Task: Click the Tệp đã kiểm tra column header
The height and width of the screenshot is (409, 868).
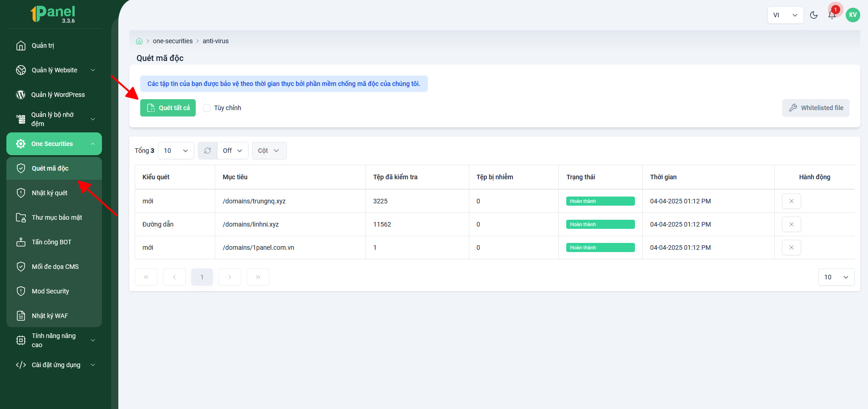Action: (417, 177)
